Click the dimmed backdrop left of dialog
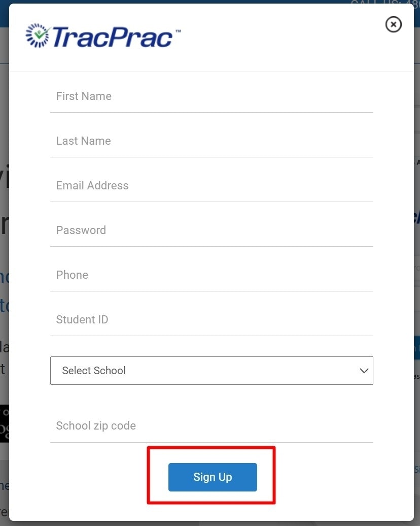This screenshot has width=420, height=526. click(4, 127)
